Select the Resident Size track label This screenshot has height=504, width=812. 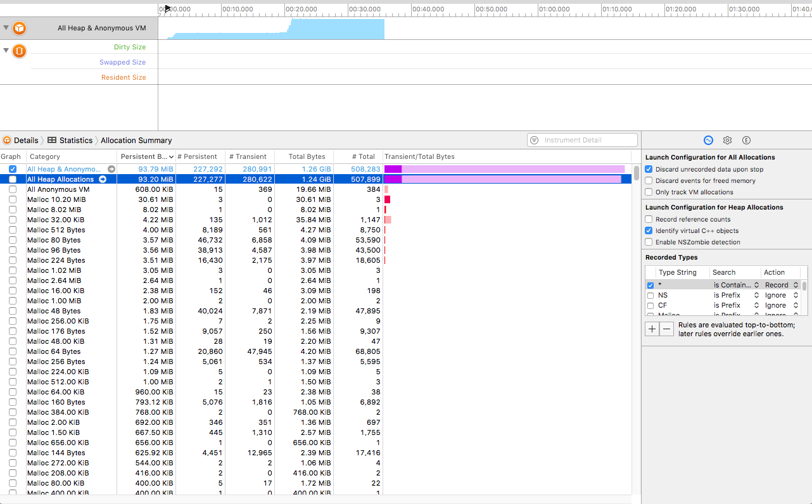point(124,77)
